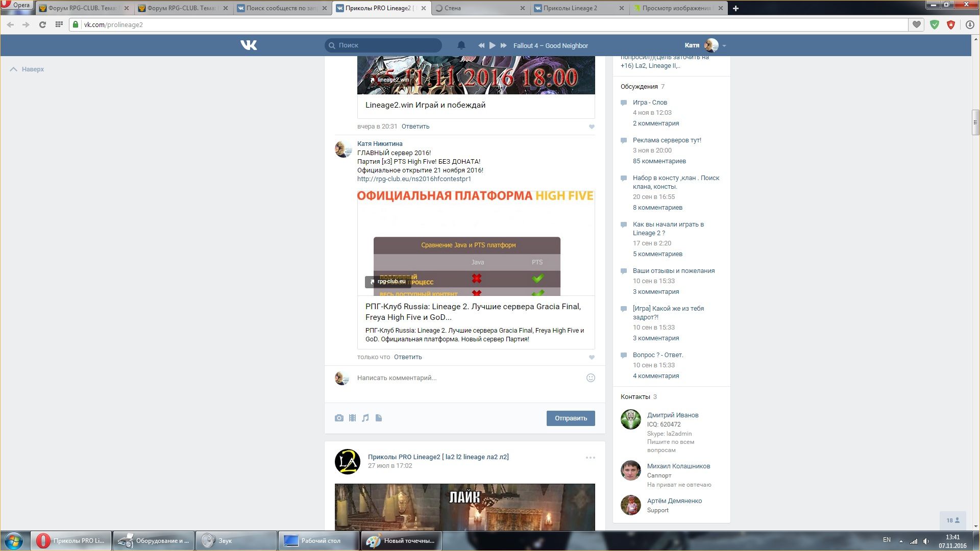Image resolution: width=980 pixels, height=551 pixels.
Task: Click the Отправить send button
Action: (x=571, y=418)
